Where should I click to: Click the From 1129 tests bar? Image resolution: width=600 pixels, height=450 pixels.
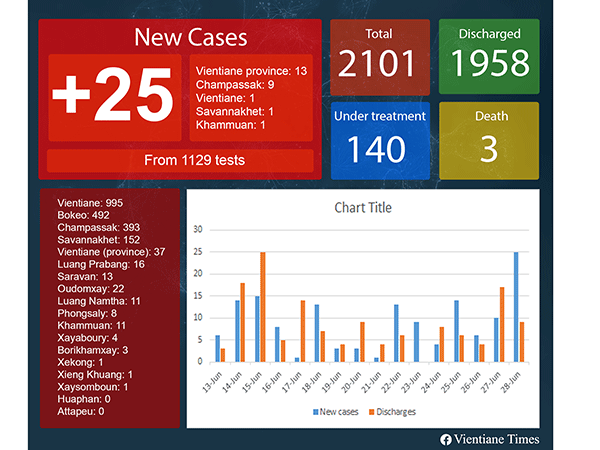(180, 160)
